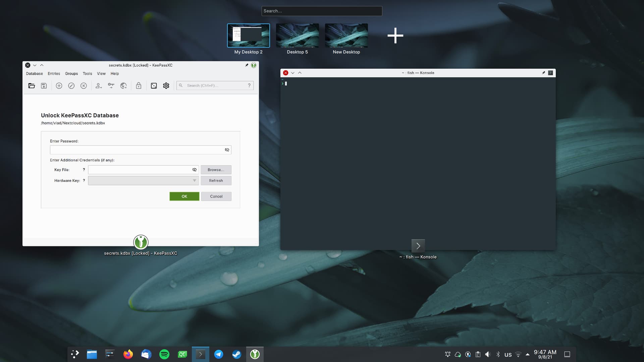Click Konsole terminal taskbar icon

(201, 354)
